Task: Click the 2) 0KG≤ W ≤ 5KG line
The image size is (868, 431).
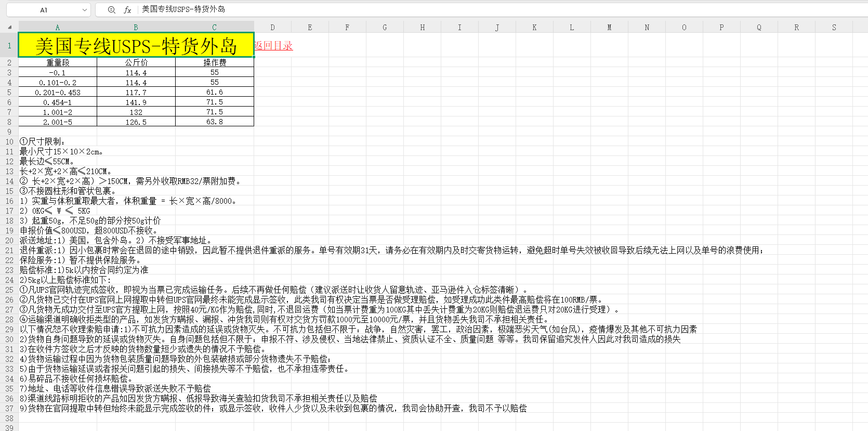Action: tap(55, 211)
